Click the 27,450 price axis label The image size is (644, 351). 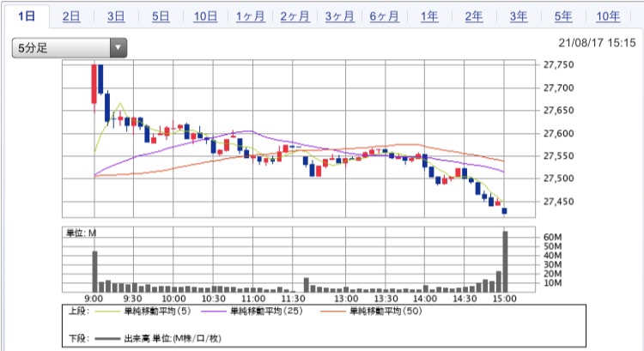(559, 202)
